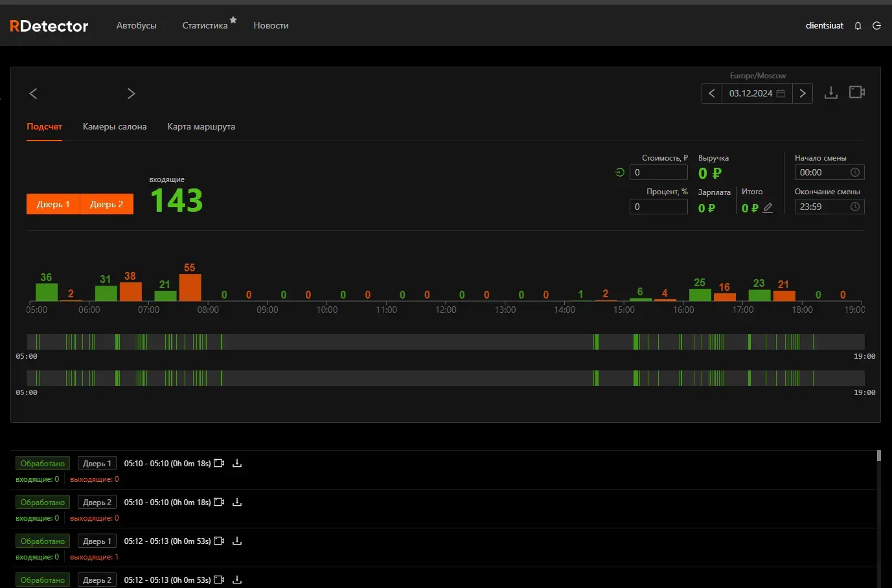Go to next date with right chevron
892x588 pixels.
pos(803,93)
